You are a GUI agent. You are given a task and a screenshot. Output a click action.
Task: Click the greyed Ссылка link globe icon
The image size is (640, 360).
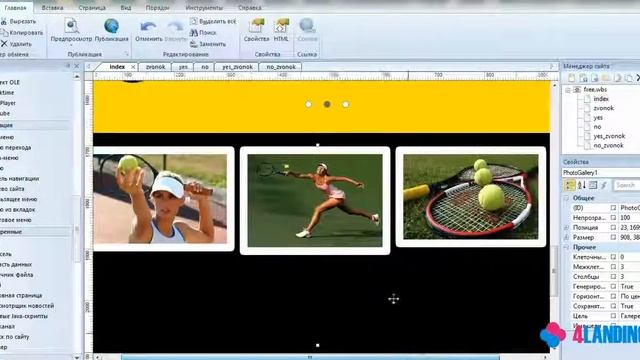point(307,26)
